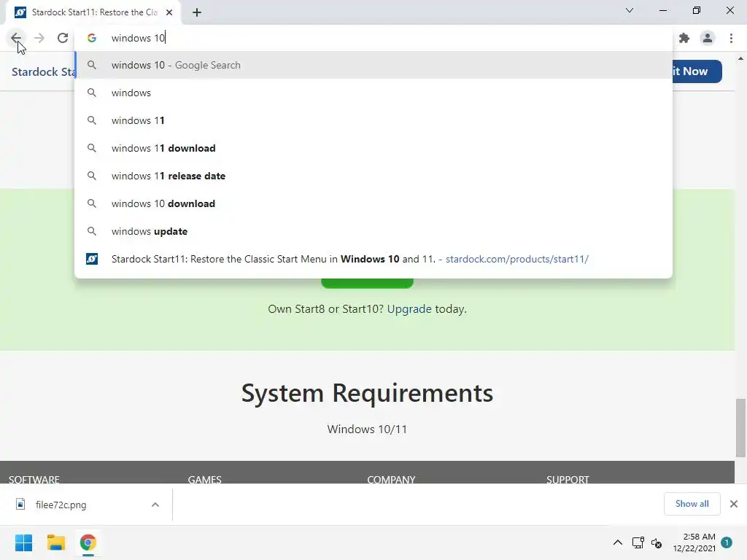Open the Stardock Start11 page suggestion
The image size is (747, 560).
(373, 259)
